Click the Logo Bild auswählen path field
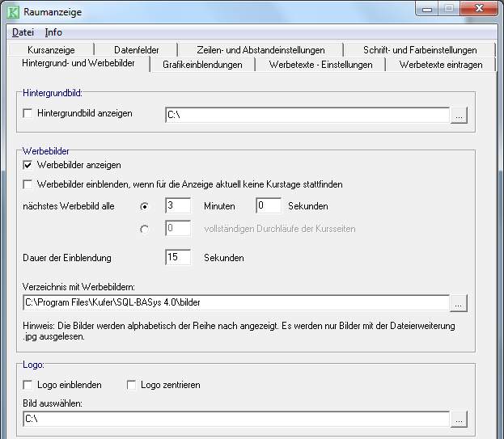This screenshot has height=439, width=504. click(236, 419)
